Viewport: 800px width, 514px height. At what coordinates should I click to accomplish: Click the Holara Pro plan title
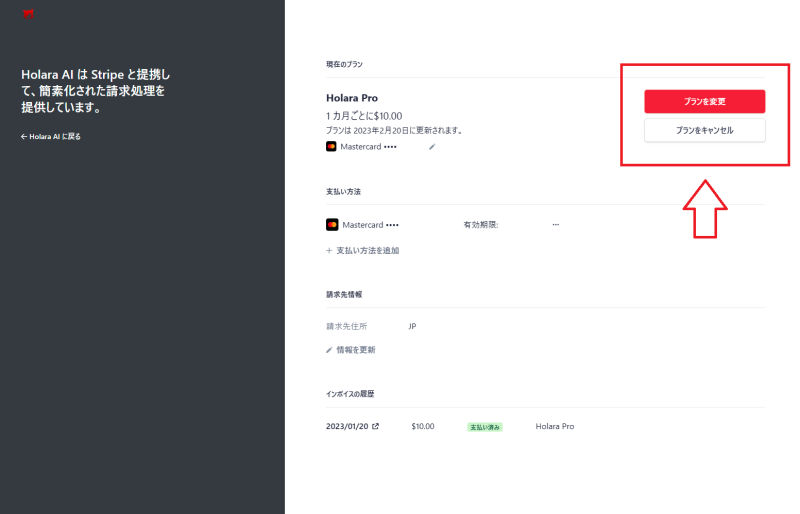(352, 98)
